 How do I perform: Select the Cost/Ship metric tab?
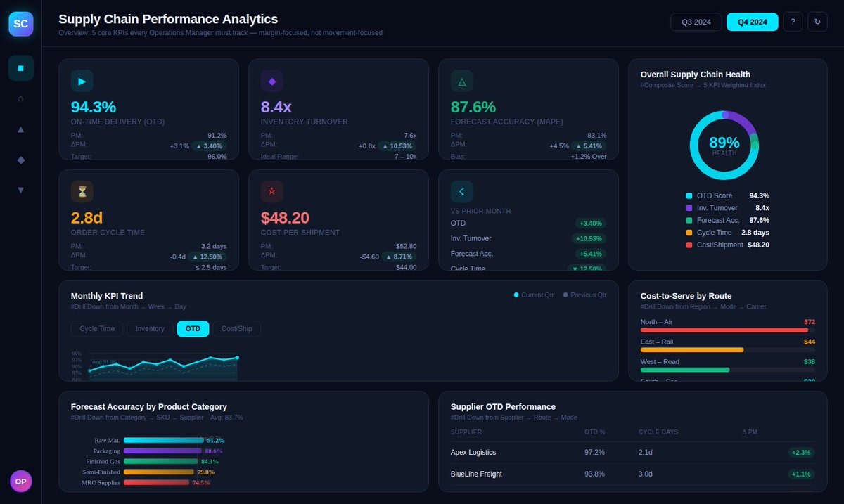coord(236,328)
